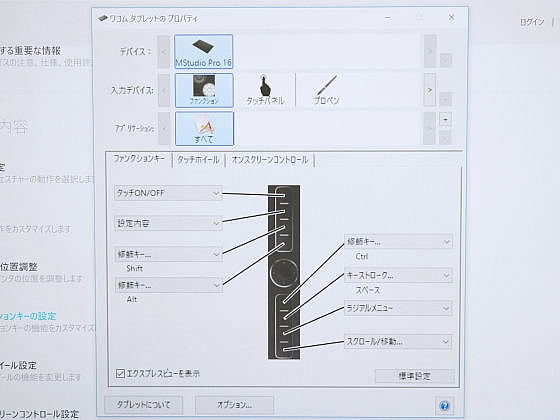
Task: Click the オプション... button
Action: (234, 405)
